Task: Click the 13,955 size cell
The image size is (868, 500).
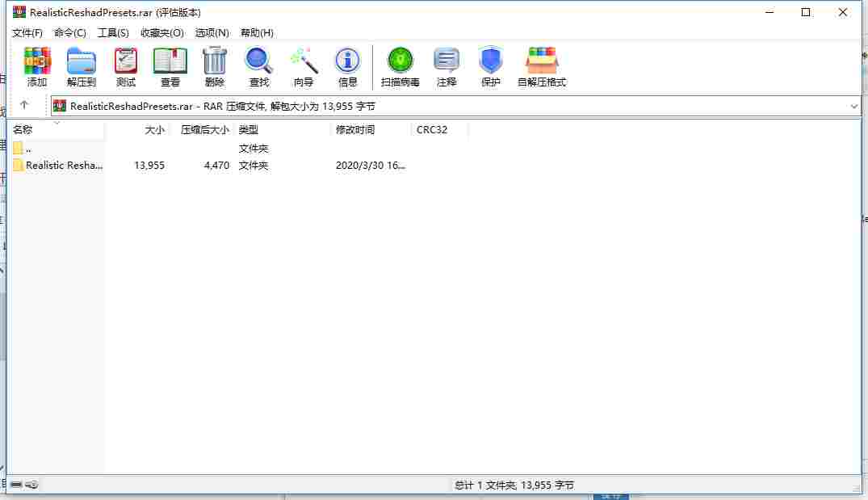Action: pos(149,165)
